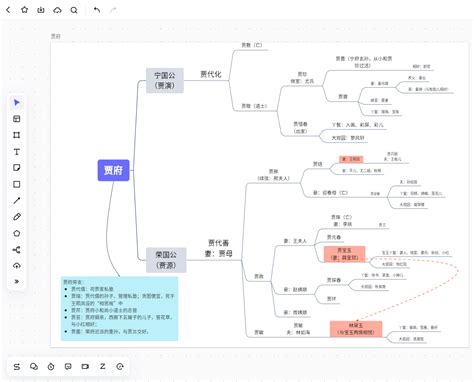Click the upload tool icon
This screenshot has width=474, height=382.
point(17,266)
